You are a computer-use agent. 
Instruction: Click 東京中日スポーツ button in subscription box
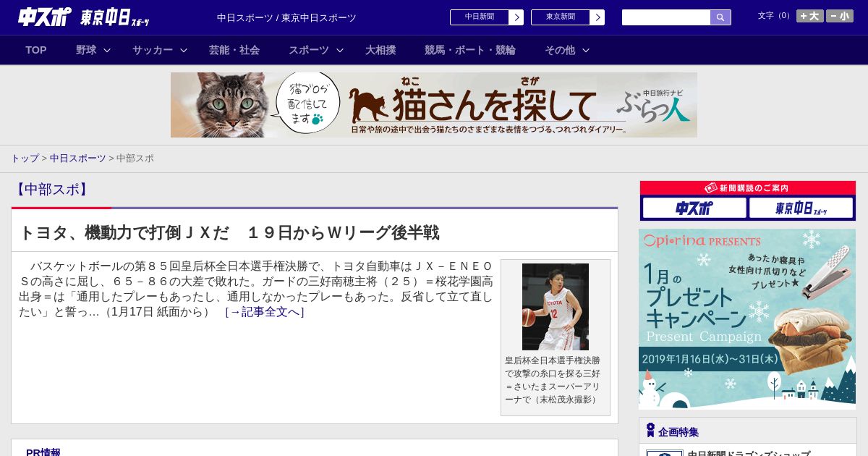coord(801,208)
